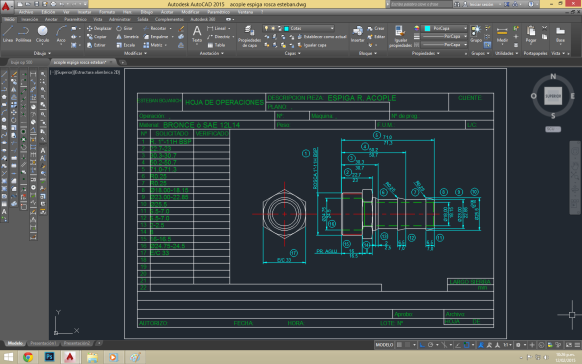Use the Empalme (fillet) tool
Screen dimensions: 582x364
[156, 37]
